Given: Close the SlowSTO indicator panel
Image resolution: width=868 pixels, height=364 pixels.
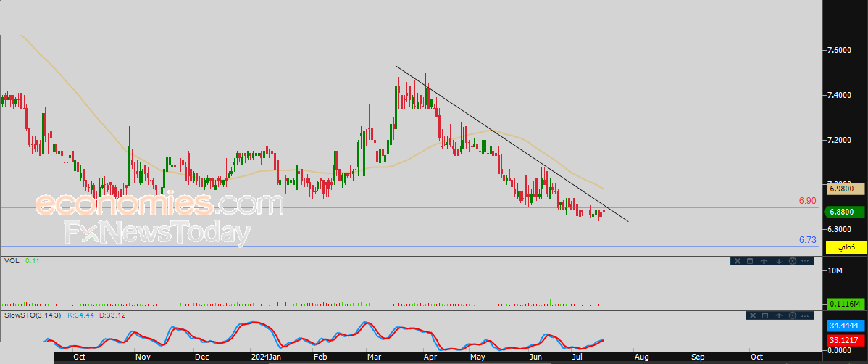Looking at the screenshot, I should [x=752, y=315].
